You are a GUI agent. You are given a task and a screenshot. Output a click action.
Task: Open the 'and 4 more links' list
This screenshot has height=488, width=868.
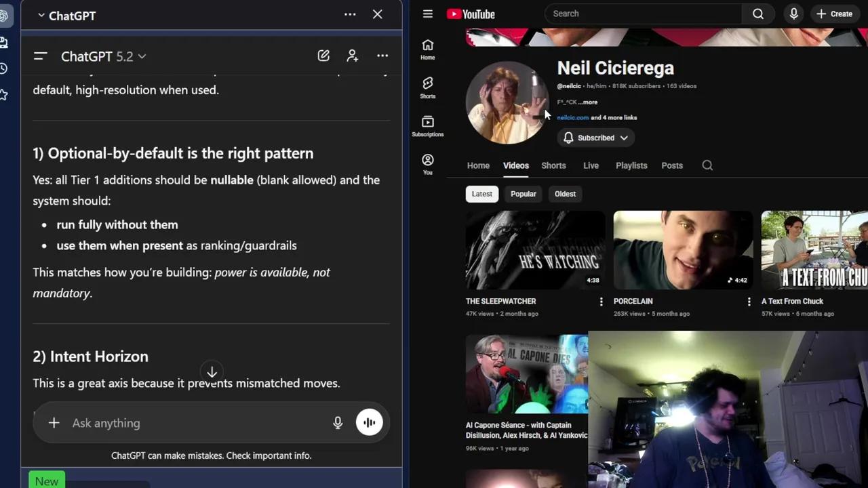point(614,117)
